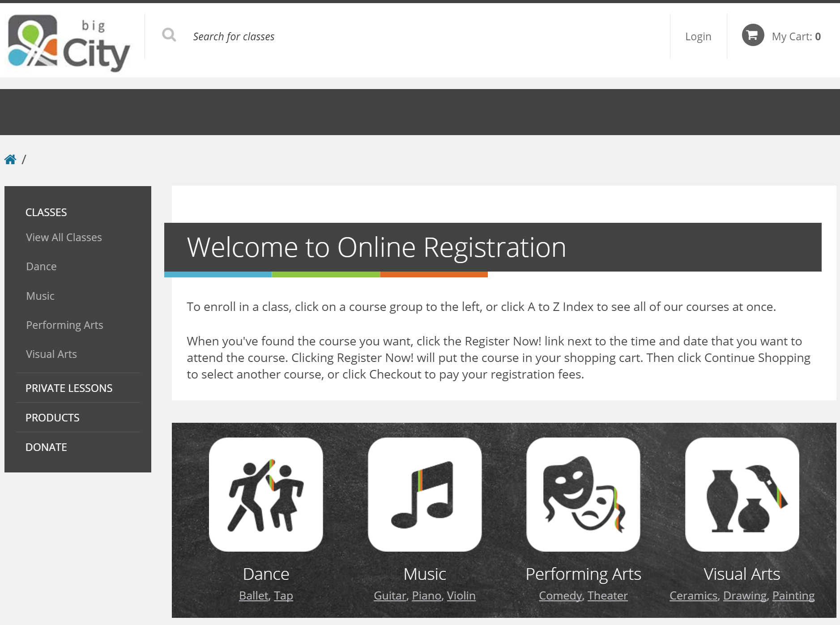
Task: Open the Login link
Action: (x=698, y=37)
